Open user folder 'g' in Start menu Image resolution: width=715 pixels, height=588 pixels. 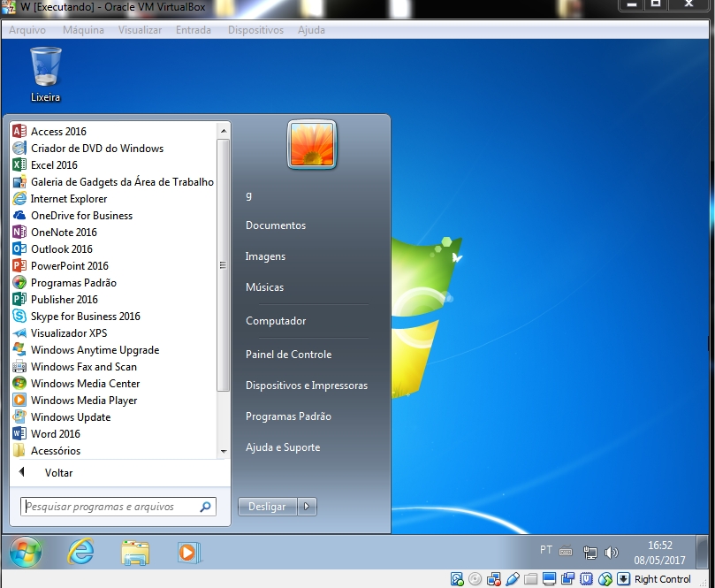pos(248,195)
